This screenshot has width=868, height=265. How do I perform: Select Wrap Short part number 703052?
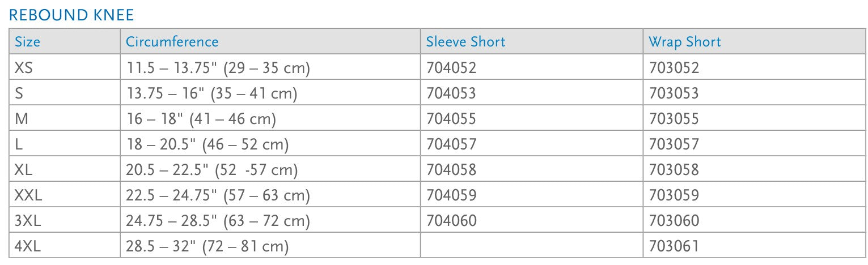(674, 68)
